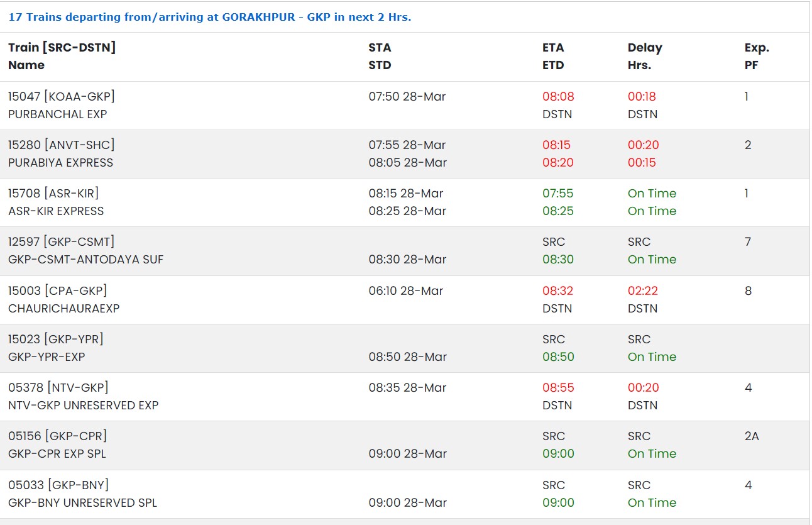
Task: Click train '12597 [GKP-CSMT]'
Action: tap(62, 242)
